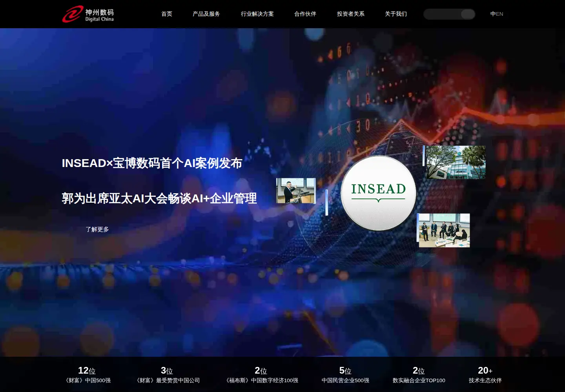
Task: Click the headline INSEAD×宝博数码首个AI案例发布
Action: [152, 163]
